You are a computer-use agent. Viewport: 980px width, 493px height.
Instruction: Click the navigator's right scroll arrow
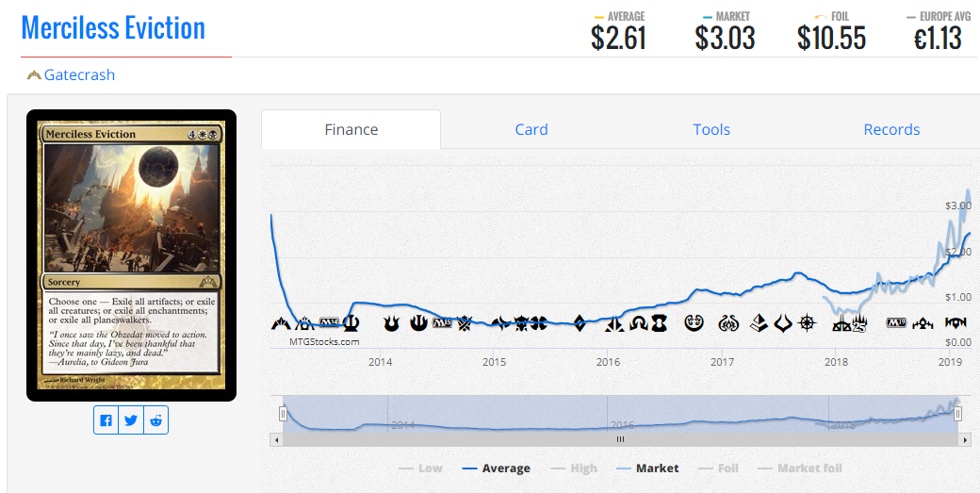point(964,440)
